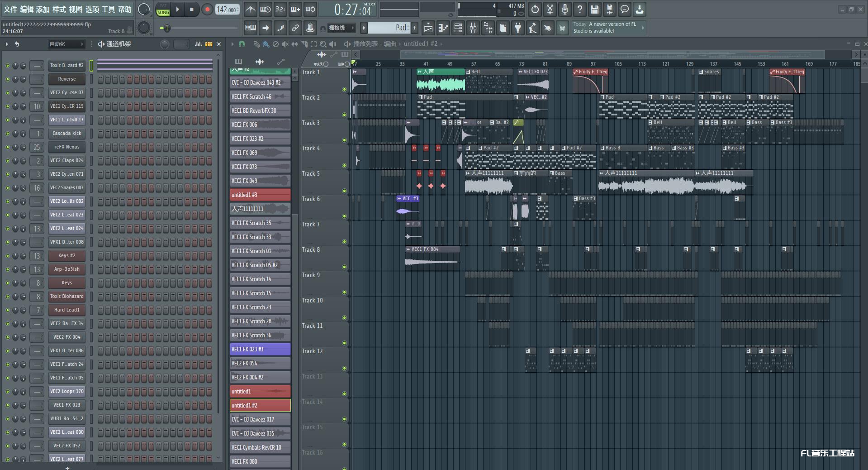Open the 文件 menu
This screenshot has width=868, height=470.
pos(10,9)
